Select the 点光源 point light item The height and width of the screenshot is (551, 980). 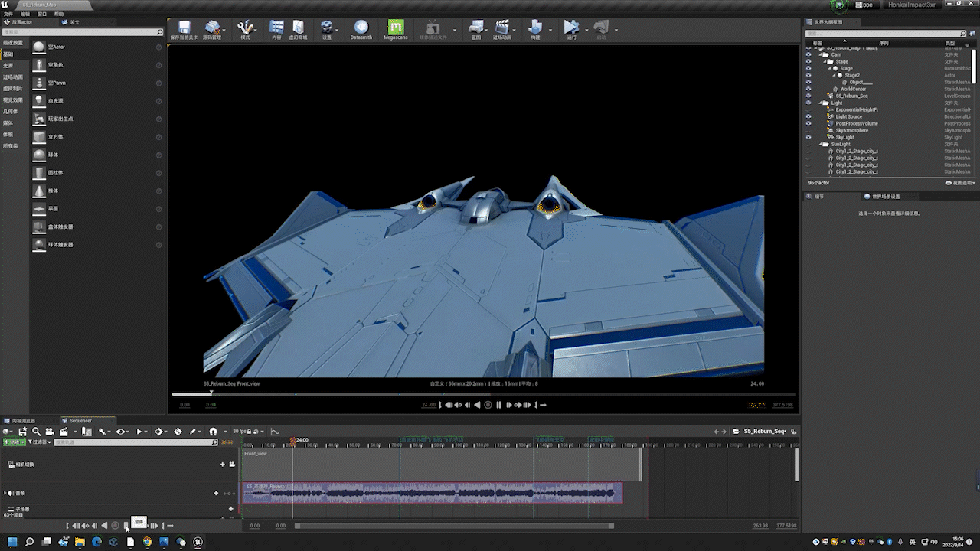[97, 101]
